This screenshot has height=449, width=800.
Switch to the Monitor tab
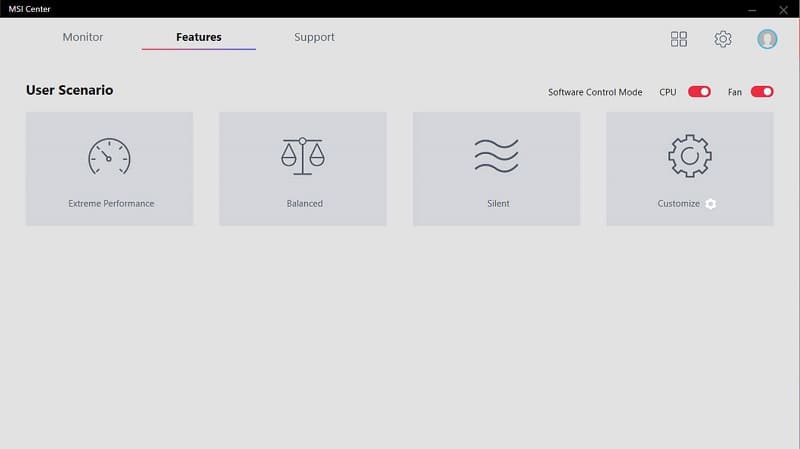pos(83,37)
